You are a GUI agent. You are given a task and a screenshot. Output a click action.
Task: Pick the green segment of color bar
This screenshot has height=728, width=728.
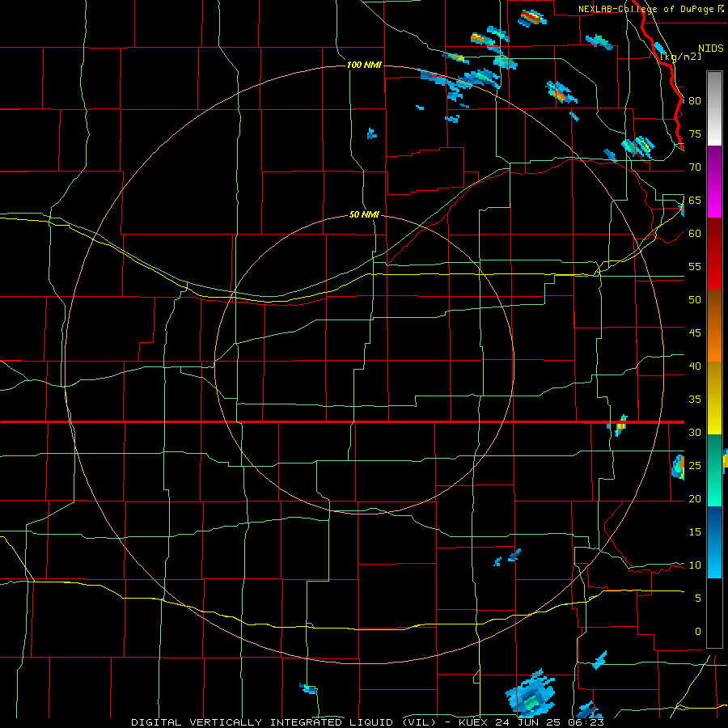click(x=714, y=470)
